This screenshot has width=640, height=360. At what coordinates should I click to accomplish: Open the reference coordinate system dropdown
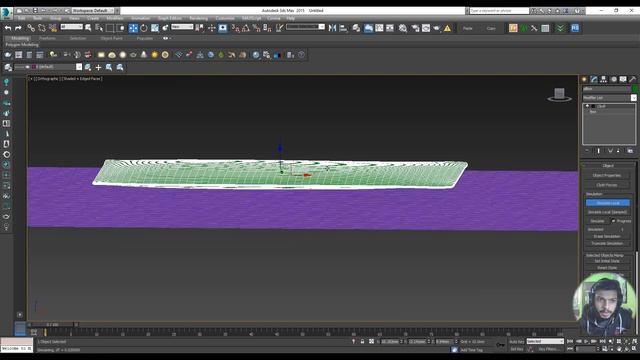182,27
